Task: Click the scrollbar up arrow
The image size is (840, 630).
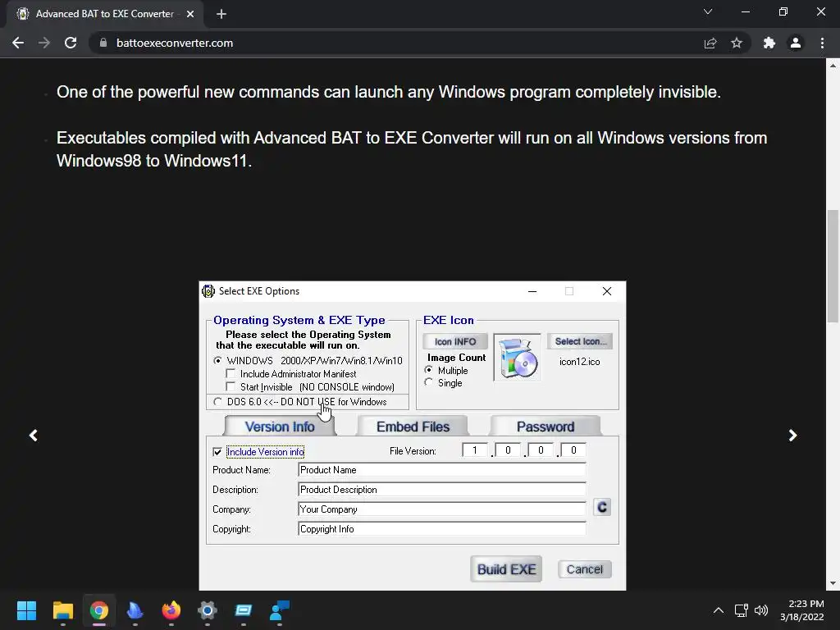Action: (833, 66)
